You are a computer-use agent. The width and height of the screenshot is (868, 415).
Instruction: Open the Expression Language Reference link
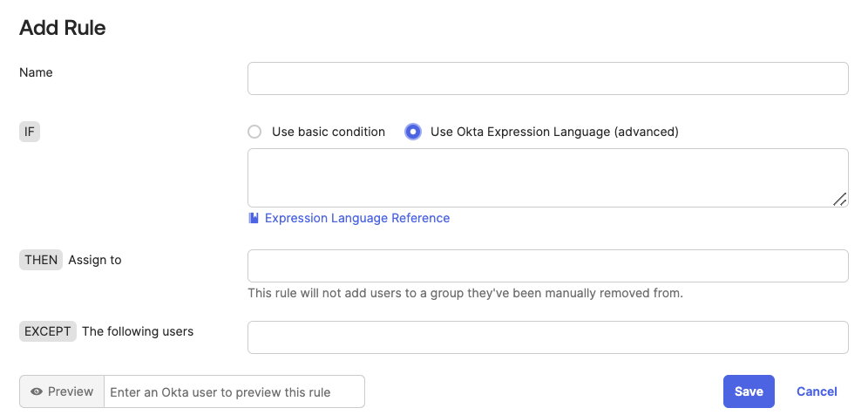(357, 218)
